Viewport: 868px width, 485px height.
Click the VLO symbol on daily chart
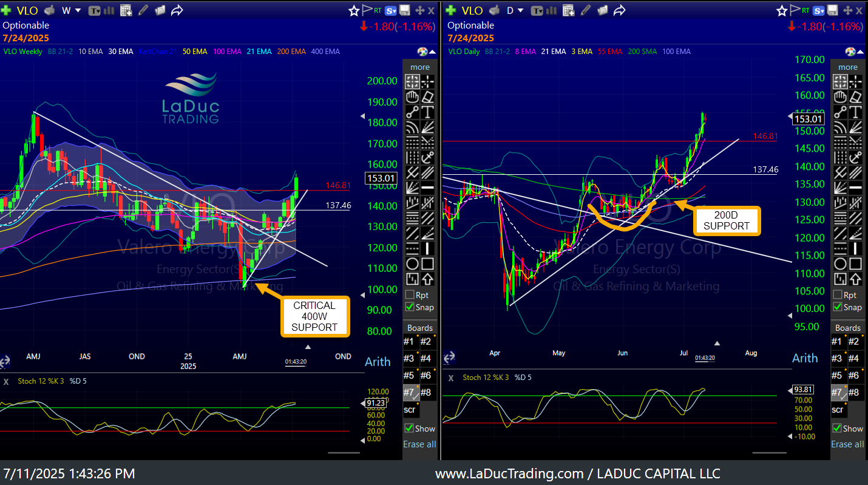tap(472, 10)
